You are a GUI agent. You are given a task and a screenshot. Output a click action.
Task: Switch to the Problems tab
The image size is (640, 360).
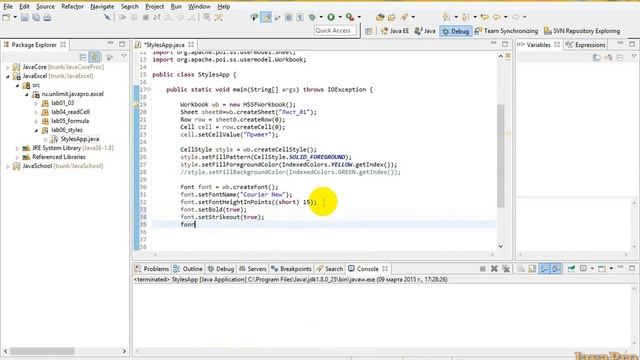[x=151, y=269]
